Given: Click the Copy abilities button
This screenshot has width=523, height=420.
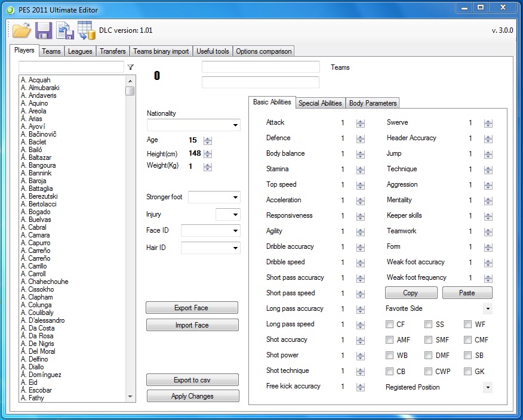Looking at the screenshot, I should 411,293.
